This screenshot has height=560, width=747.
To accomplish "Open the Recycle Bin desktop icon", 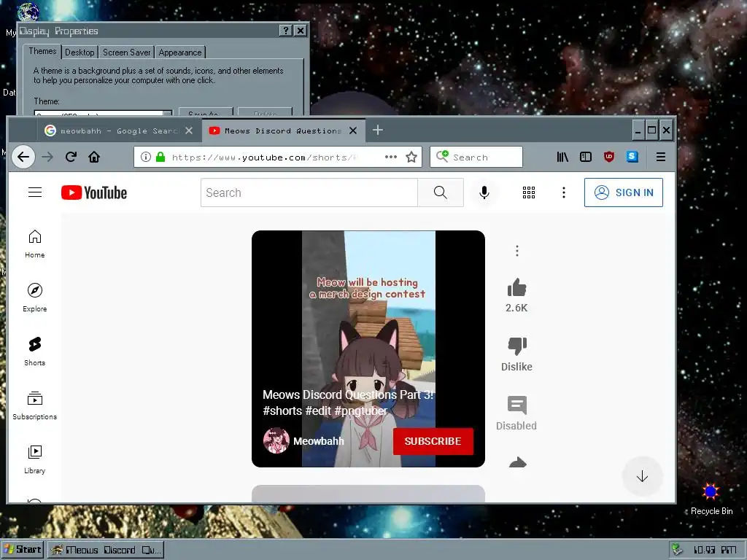I will [711, 499].
